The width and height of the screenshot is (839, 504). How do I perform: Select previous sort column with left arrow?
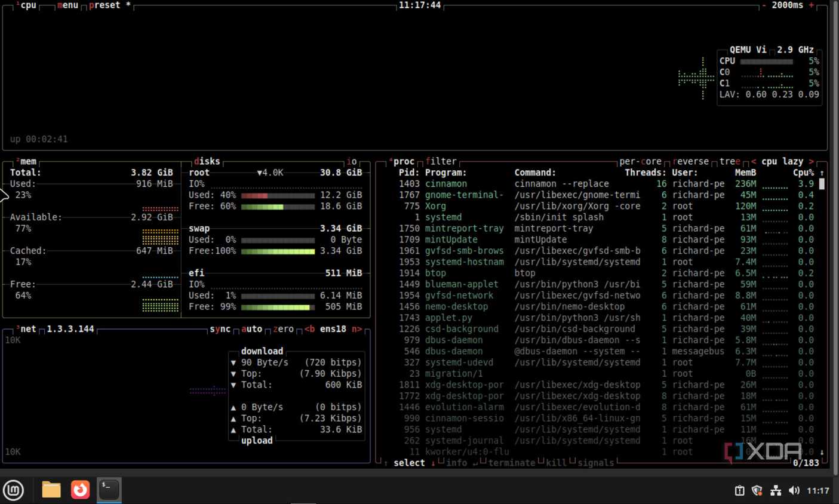[754, 161]
